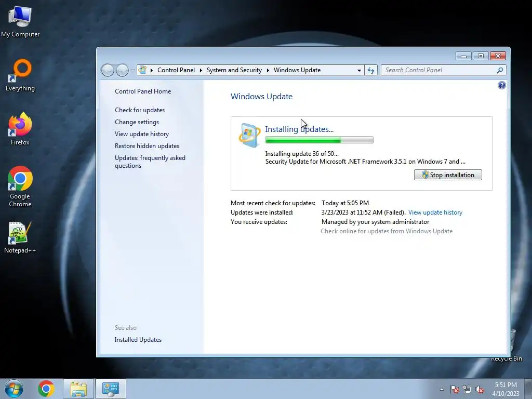Launch the Everything search shortcut
This screenshot has width=532, height=399.
(x=20, y=75)
